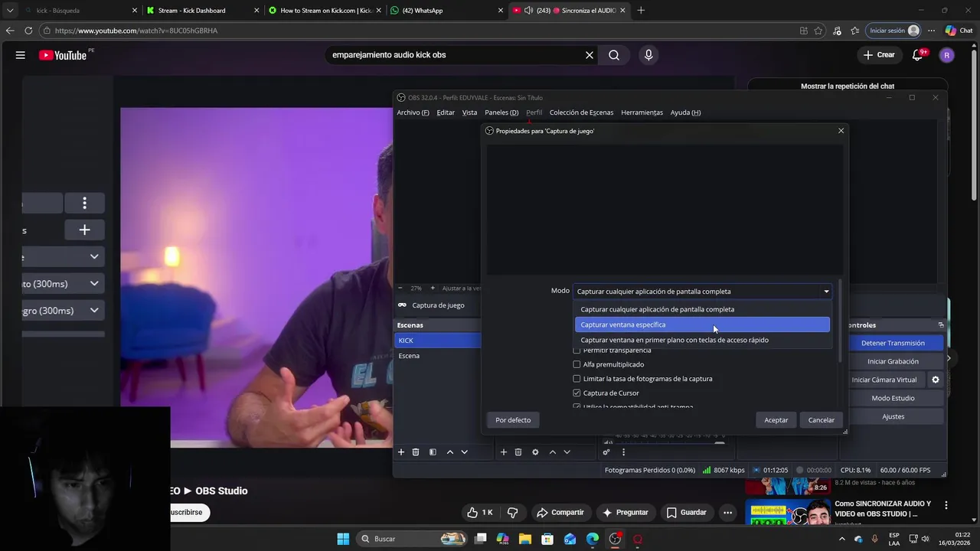Click Modo Estudio in OBS
980x551 pixels.
893,398
